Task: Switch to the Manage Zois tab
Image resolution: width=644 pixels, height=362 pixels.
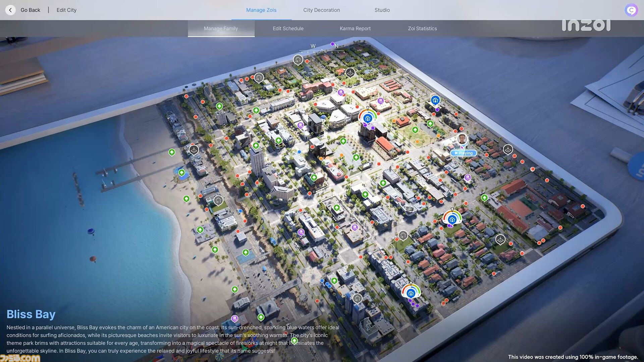Action: tap(261, 10)
